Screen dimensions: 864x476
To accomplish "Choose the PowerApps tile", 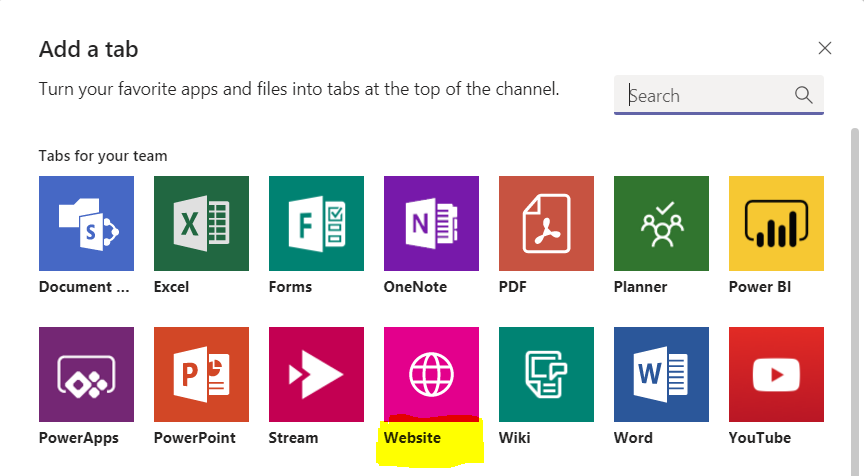I will click(x=87, y=375).
